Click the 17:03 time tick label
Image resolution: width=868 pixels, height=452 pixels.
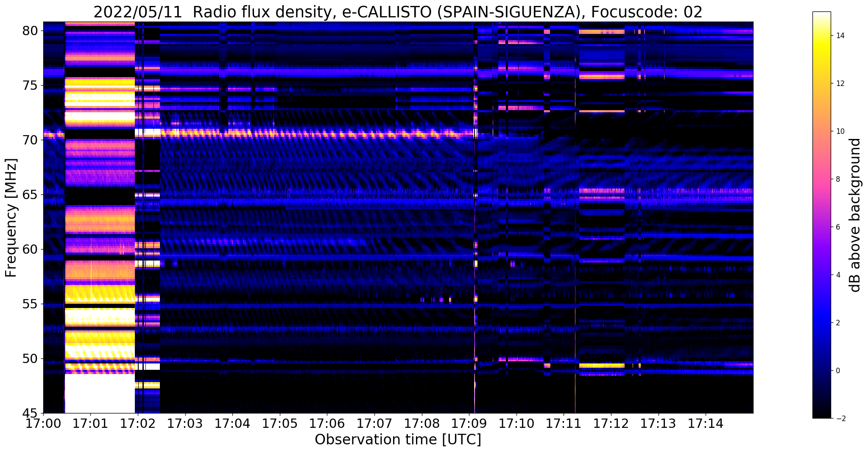pos(185,423)
